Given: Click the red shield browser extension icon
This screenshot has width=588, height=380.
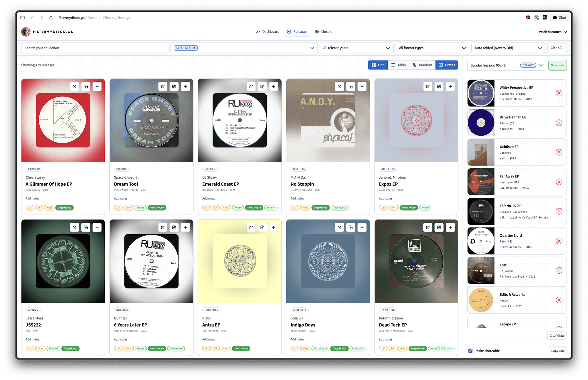Looking at the screenshot, I should coord(528,18).
